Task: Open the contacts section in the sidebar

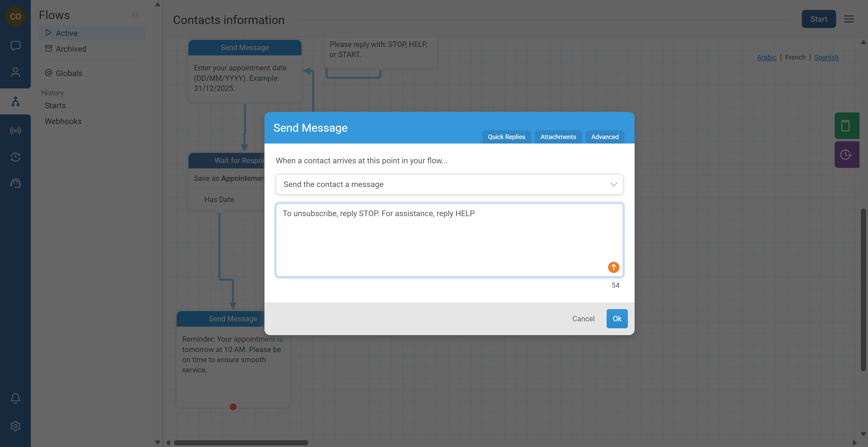Action: (x=16, y=72)
